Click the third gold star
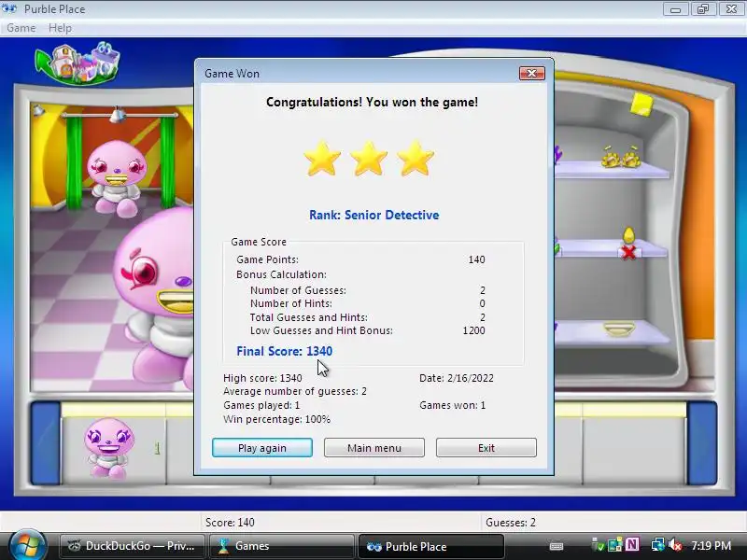The image size is (747, 560). [415, 159]
